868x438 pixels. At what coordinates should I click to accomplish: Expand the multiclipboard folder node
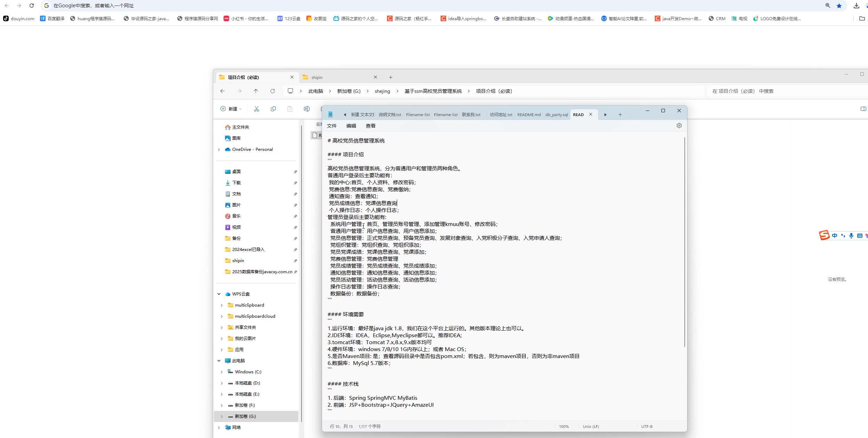[x=222, y=305]
